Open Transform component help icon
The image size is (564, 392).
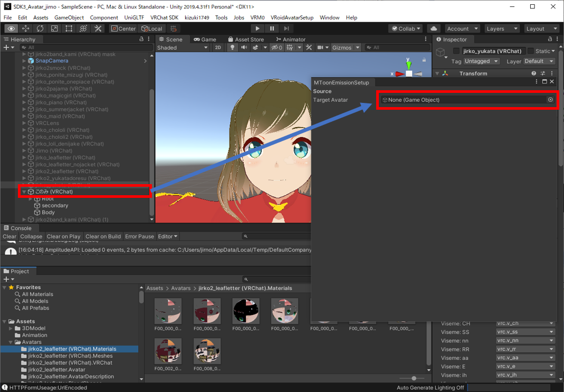click(x=533, y=73)
